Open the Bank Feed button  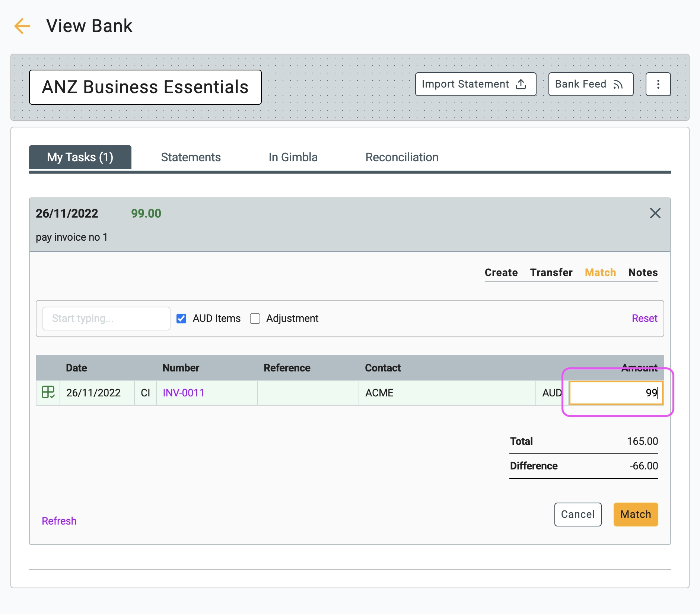pos(591,84)
